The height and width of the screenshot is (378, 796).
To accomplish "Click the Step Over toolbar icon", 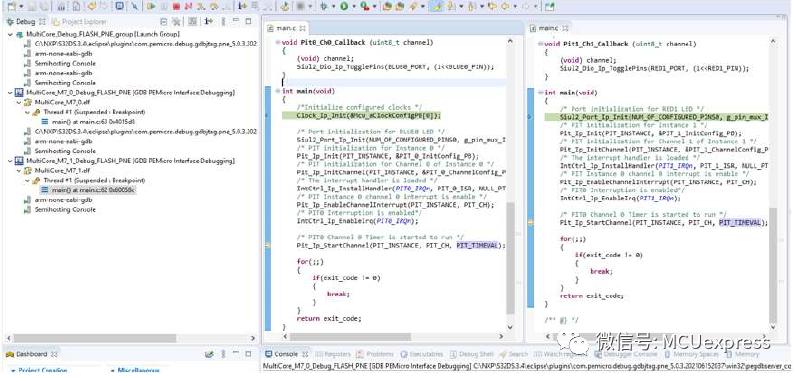I will tap(214, 7).
